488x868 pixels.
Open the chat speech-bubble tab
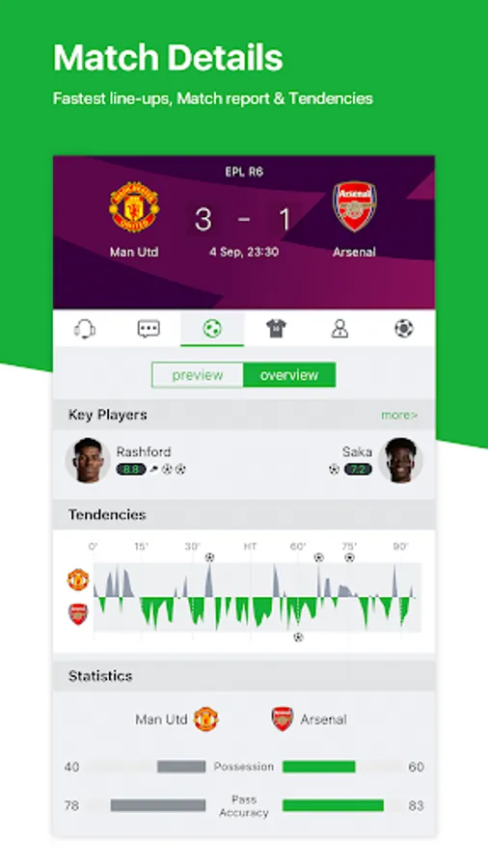point(149,329)
